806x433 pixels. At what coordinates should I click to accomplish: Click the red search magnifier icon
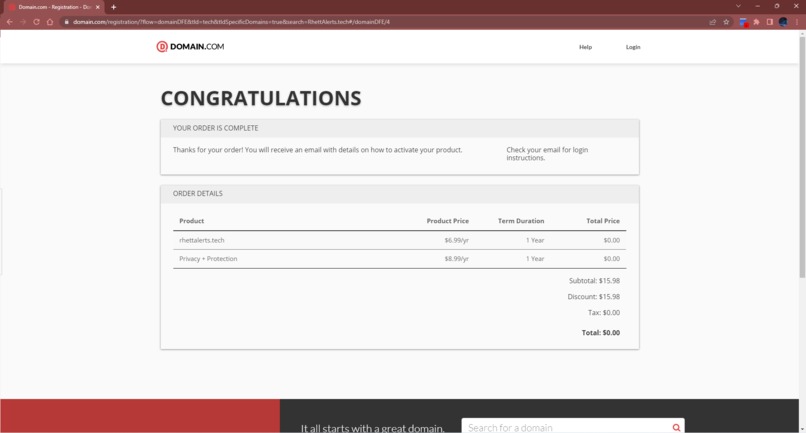676,427
